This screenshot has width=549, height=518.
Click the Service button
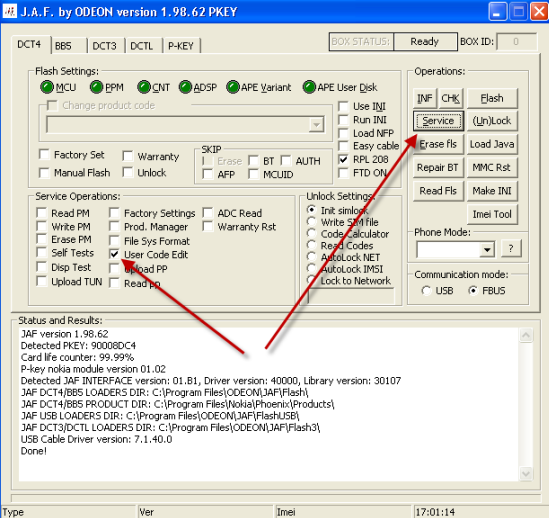438,121
